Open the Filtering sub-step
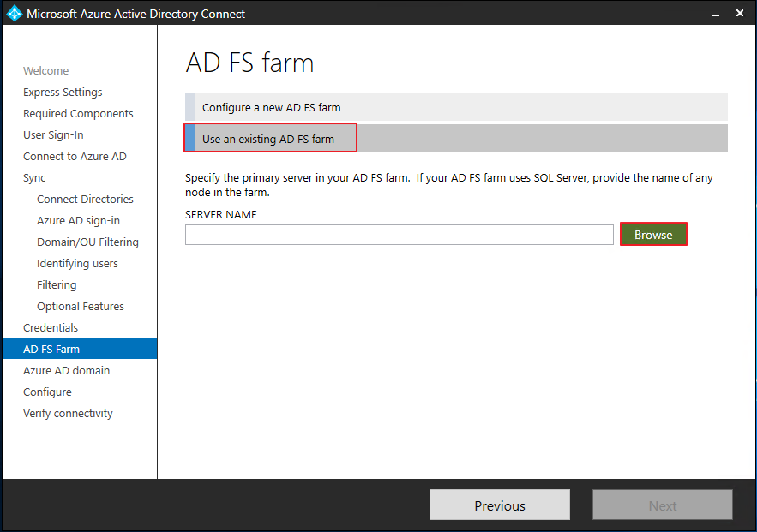757x532 pixels. (57, 284)
